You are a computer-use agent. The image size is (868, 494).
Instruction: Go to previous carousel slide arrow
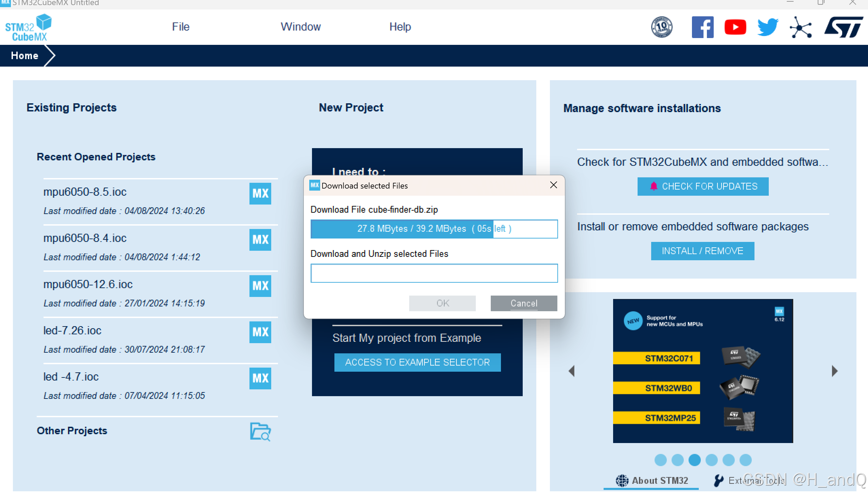tap(572, 371)
